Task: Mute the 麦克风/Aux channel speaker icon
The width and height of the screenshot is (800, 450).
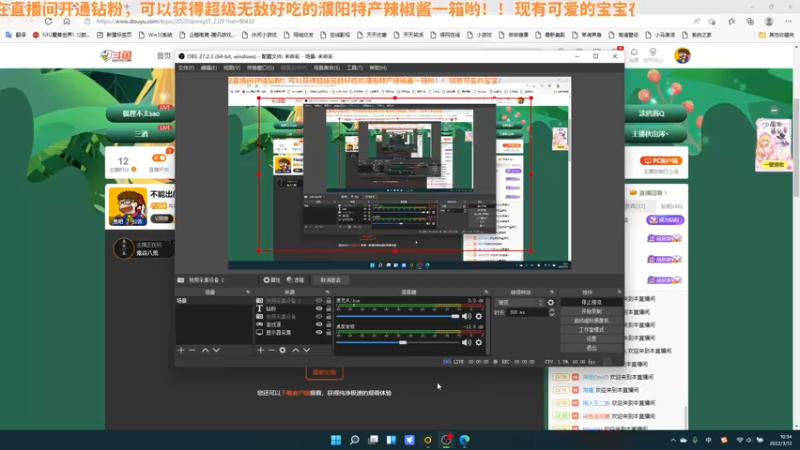Action: pyautogui.click(x=466, y=316)
